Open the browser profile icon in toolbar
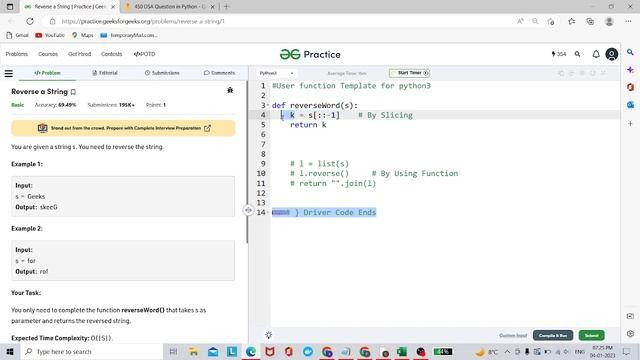The image size is (640, 360). click(609, 21)
